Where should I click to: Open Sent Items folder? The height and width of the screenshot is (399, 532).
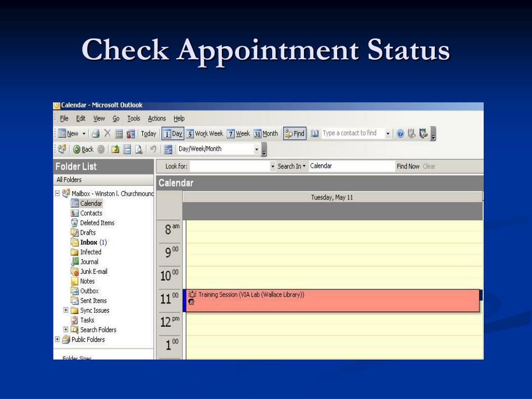point(89,301)
